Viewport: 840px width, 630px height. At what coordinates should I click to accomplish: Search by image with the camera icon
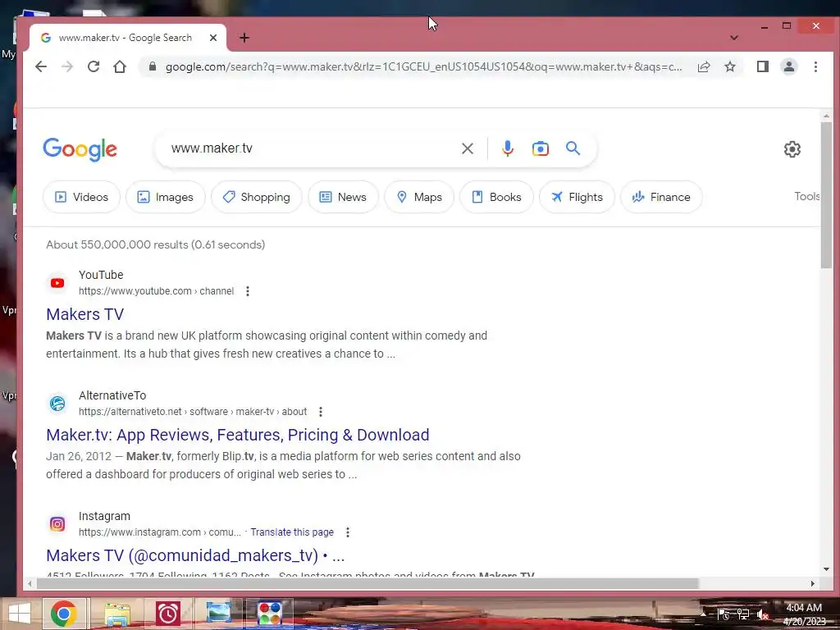click(540, 148)
